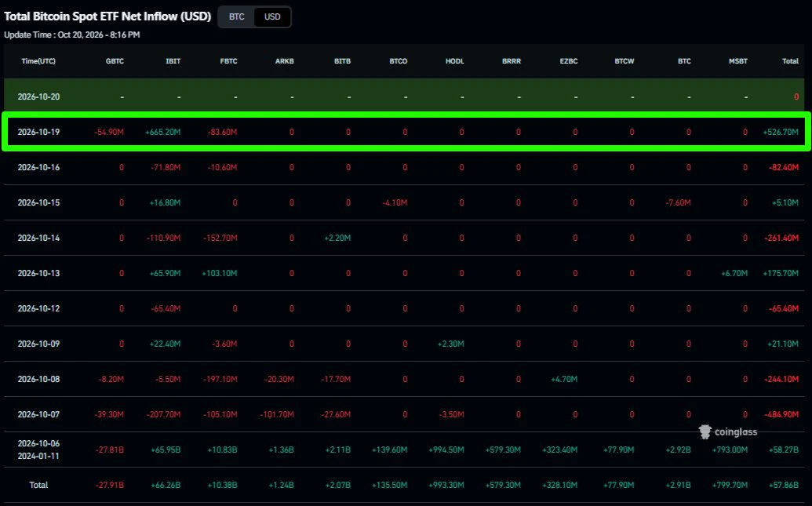Image resolution: width=812 pixels, height=506 pixels.
Task: Click the ARKB column header
Action: tap(284, 61)
